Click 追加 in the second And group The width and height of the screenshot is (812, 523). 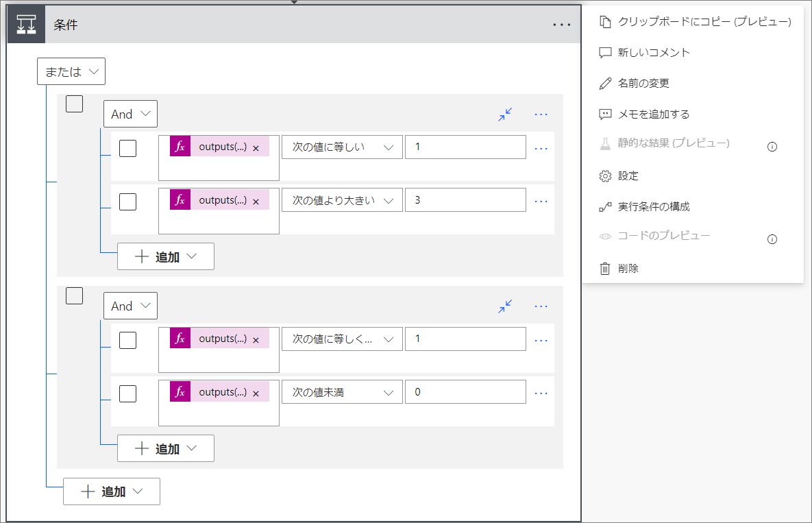(x=166, y=448)
